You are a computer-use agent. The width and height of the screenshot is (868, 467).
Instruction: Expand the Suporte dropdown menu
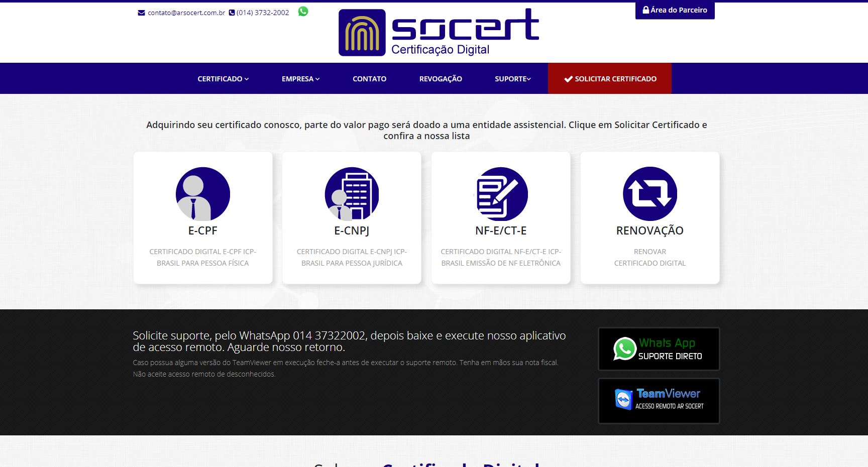512,79
